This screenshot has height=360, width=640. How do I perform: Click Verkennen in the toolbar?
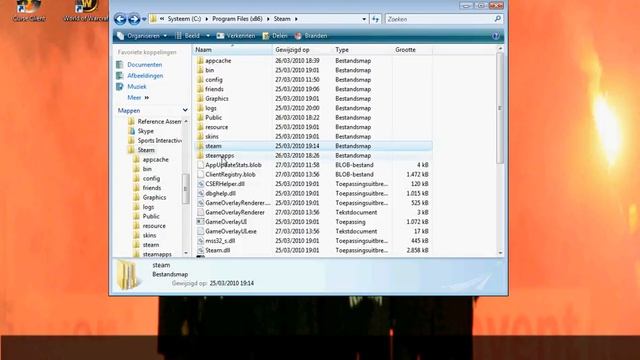tap(236, 36)
